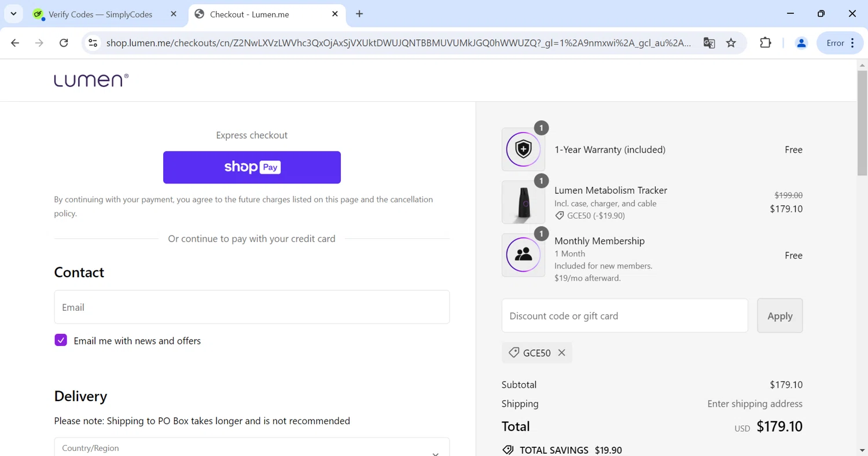Screen dimensions: 868x456
Task: Click the Apply discount button
Action: click(x=779, y=316)
